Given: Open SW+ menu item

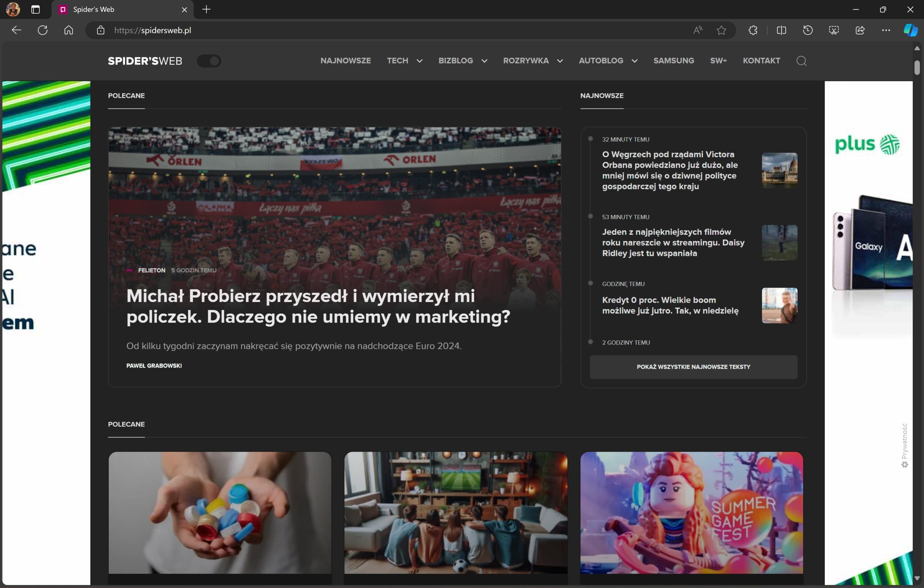Looking at the screenshot, I should pos(718,61).
